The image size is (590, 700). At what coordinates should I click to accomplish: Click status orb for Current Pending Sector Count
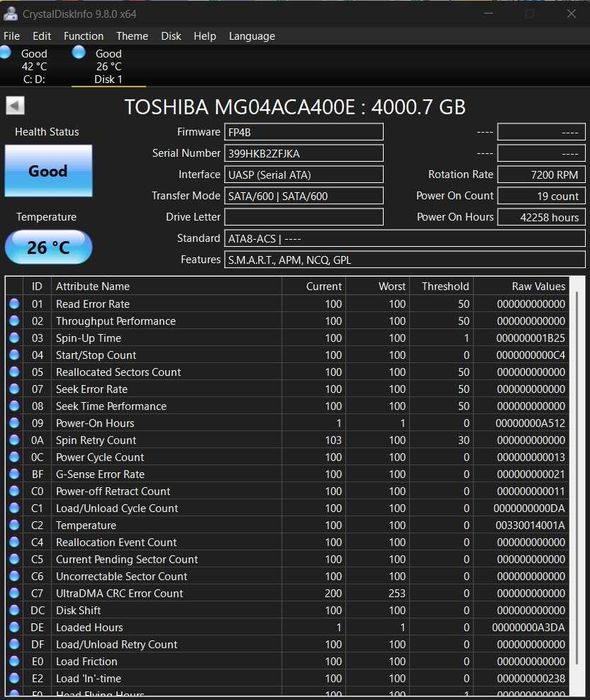14,558
